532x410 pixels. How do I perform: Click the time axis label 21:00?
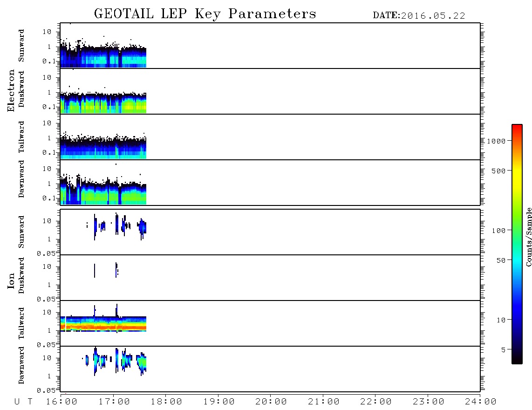(x=324, y=402)
